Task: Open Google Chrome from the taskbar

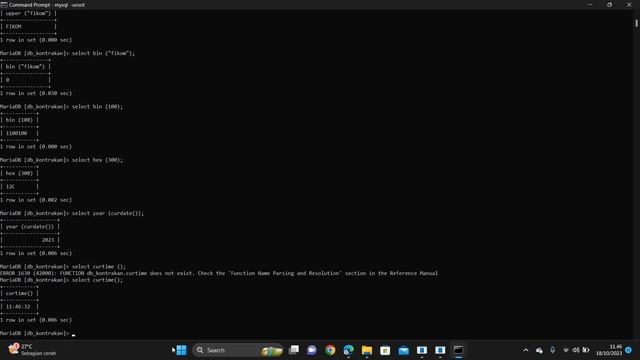Action: (x=330, y=350)
